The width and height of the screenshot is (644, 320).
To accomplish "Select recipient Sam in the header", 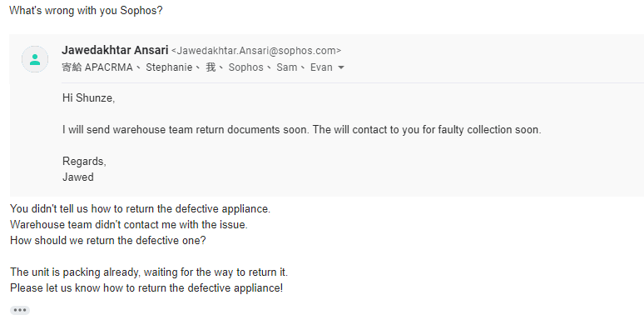I will click(x=287, y=67).
